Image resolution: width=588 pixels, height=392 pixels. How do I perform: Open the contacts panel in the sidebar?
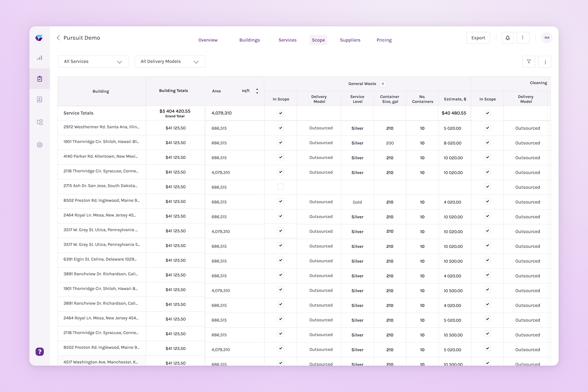pyautogui.click(x=40, y=100)
